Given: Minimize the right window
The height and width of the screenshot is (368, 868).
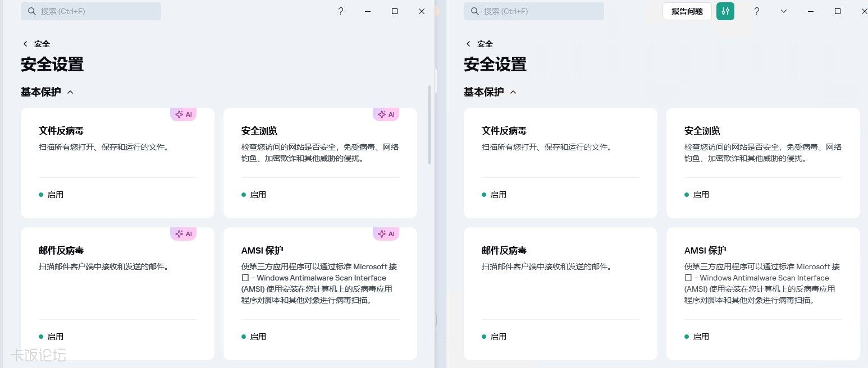Looking at the screenshot, I should 811,11.
